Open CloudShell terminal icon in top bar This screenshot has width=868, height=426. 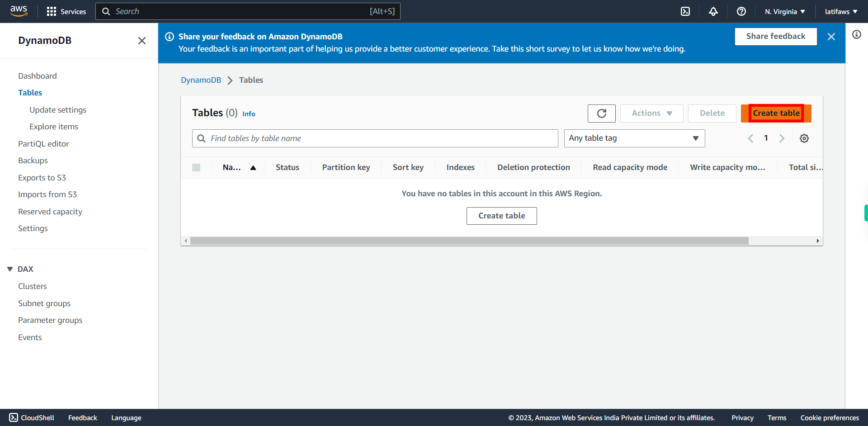pyautogui.click(x=685, y=11)
